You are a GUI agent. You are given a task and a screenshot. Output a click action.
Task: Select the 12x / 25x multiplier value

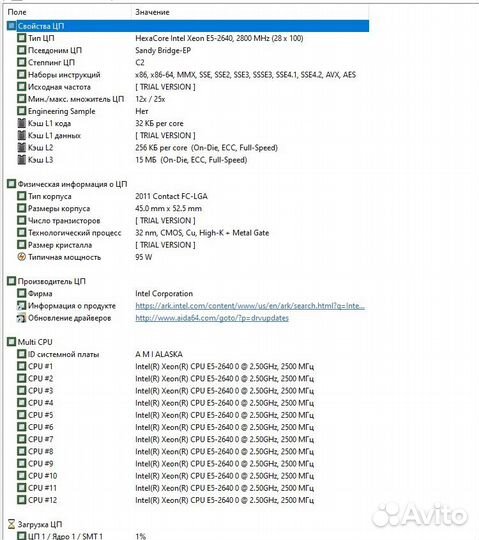[x=150, y=99]
